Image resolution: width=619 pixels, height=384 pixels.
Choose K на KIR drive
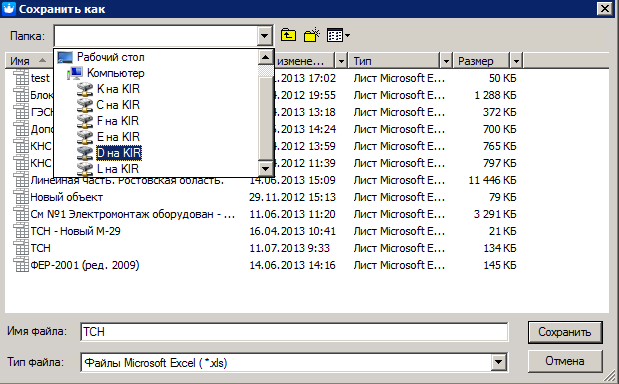pyautogui.click(x=118, y=89)
